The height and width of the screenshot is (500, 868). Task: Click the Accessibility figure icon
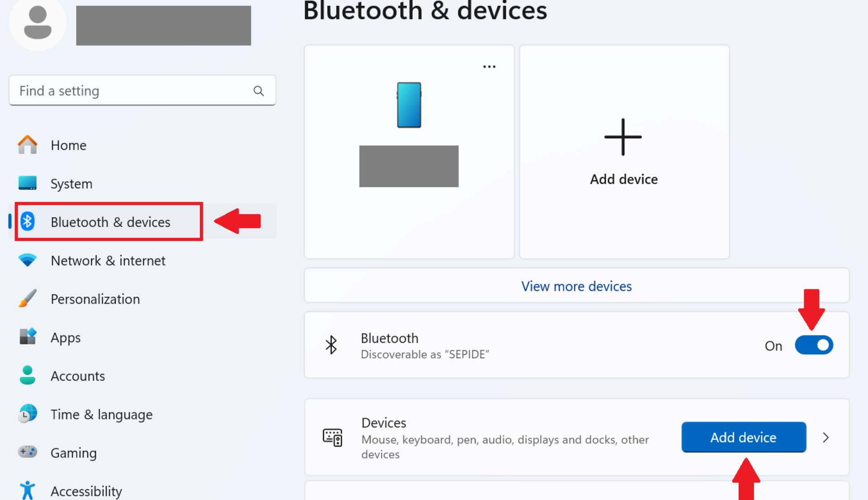pyautogui.click(x=28, y=490)
